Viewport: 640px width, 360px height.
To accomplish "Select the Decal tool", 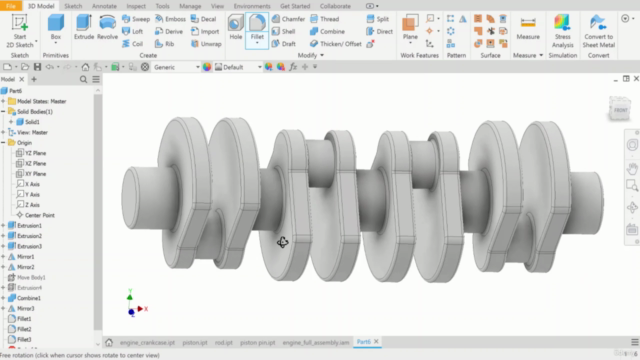I will 203,19.
